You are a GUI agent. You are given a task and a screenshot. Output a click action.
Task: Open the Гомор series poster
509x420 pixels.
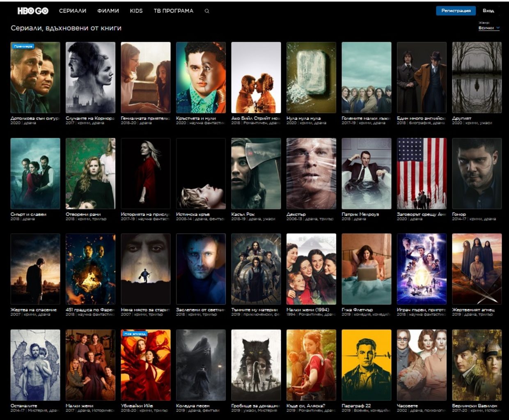click(477, 173)
